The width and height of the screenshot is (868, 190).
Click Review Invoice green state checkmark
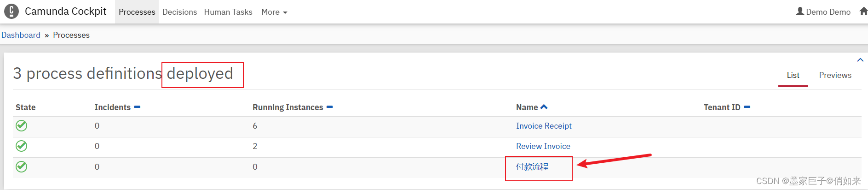[x=21, y=146]
